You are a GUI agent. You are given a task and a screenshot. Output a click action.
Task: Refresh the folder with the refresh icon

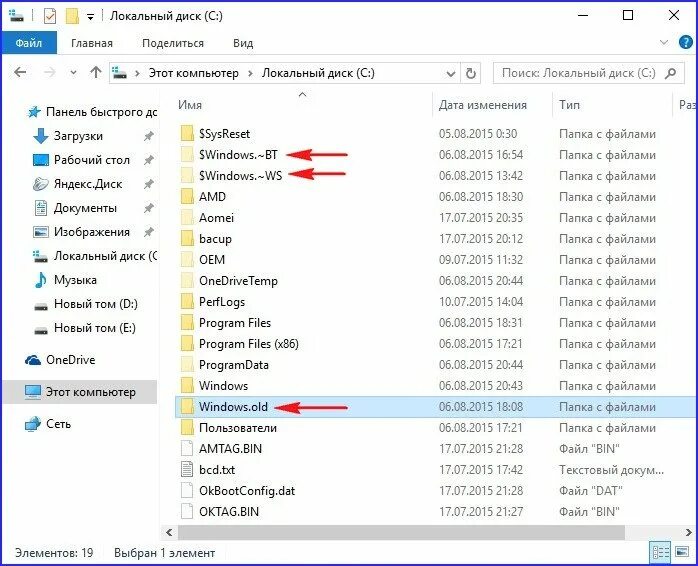click(x=471, y=73)
